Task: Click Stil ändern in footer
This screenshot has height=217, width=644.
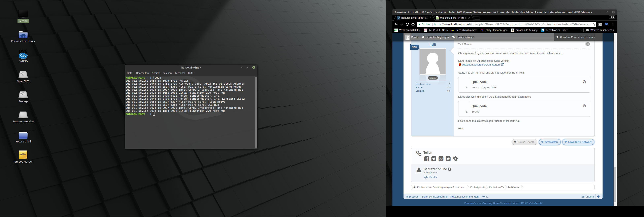Action: point(587,197)
